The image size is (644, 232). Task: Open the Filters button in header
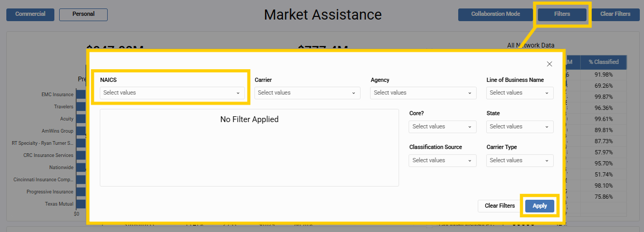[562, 14]
